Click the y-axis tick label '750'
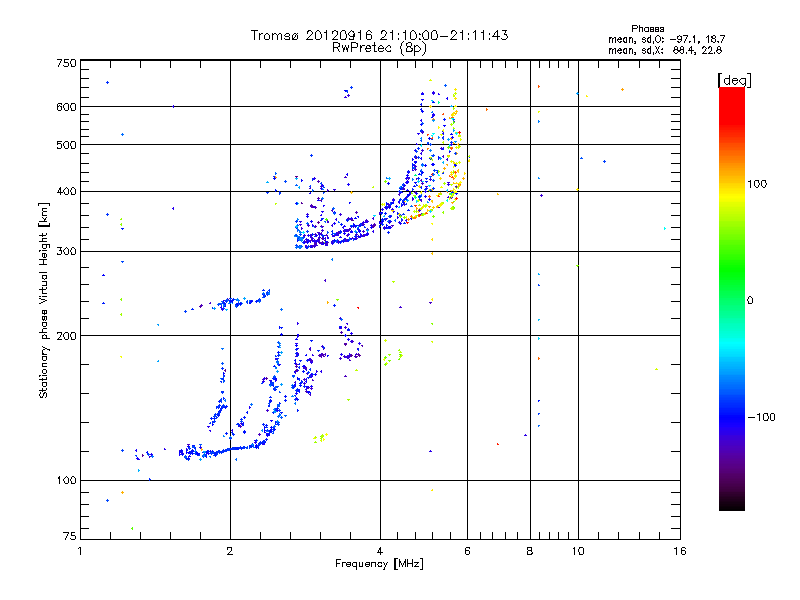Screen dimensions: 800x600 coord(66,63)
